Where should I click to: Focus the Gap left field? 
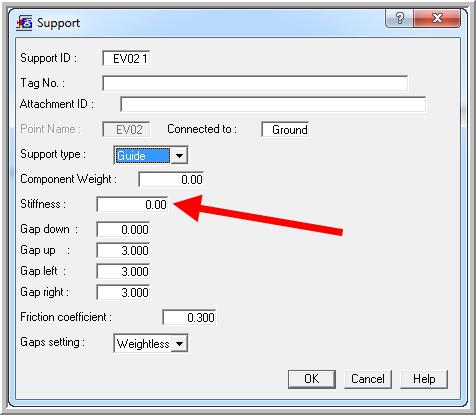point(123,271)
